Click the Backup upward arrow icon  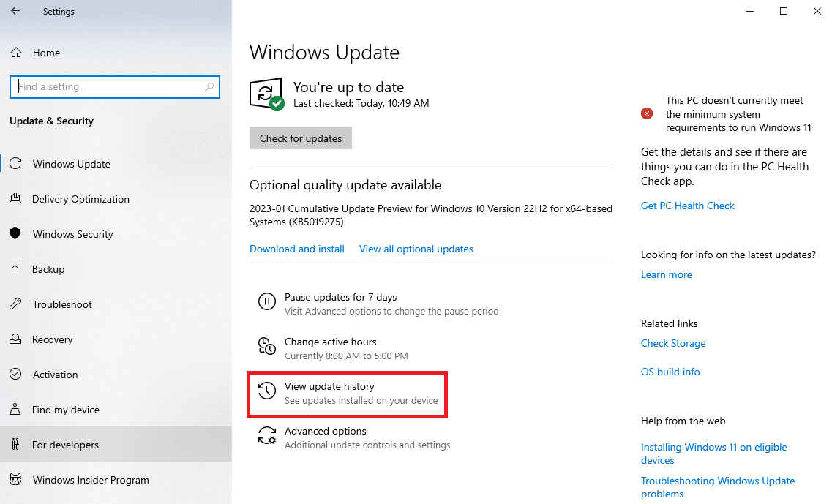(x=15, y=268)
